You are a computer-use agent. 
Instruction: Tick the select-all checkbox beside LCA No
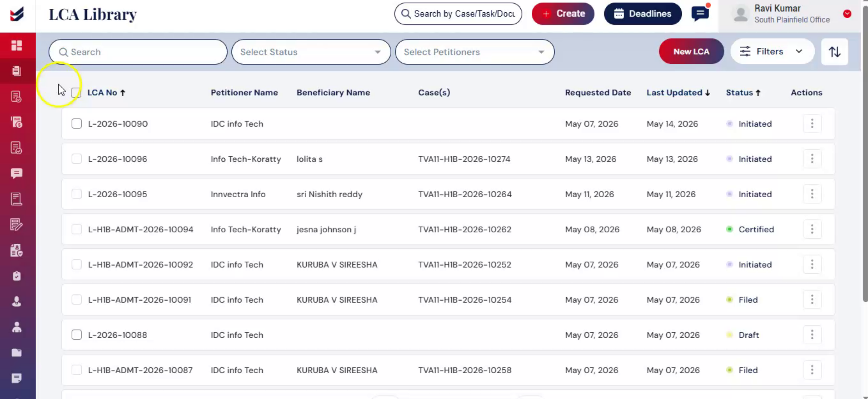point(76,93)
